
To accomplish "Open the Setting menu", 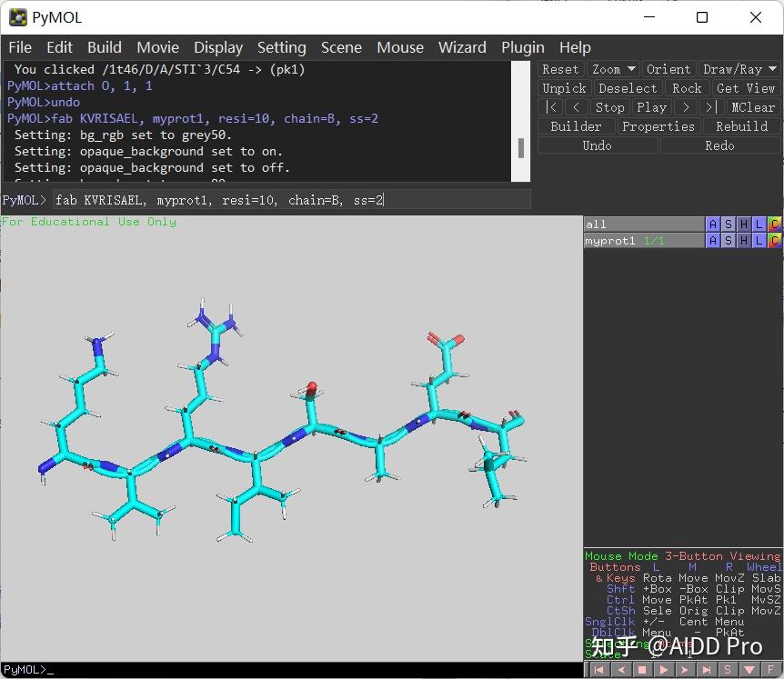I will point(281,47).
